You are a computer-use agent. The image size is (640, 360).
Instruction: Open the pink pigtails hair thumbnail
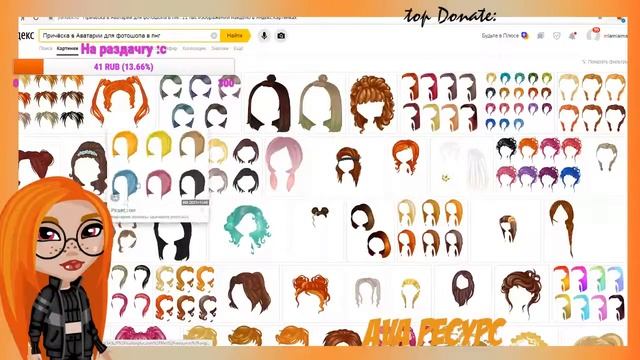284,165
